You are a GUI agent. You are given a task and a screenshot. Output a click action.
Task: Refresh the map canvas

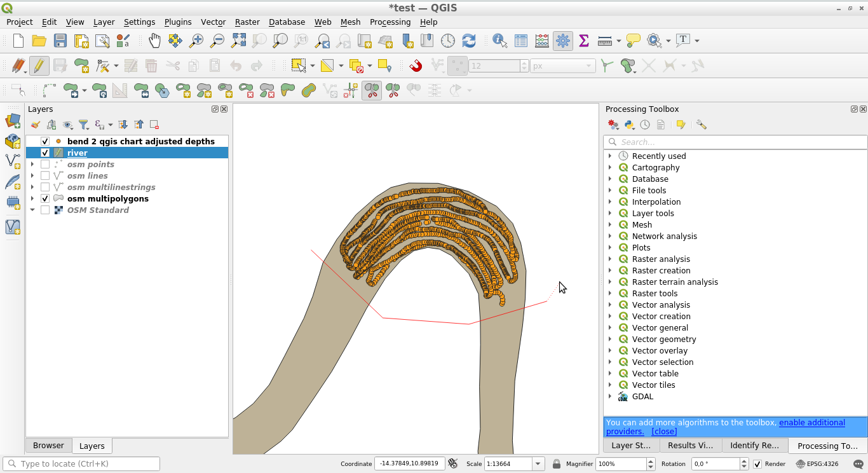[469, 41]
